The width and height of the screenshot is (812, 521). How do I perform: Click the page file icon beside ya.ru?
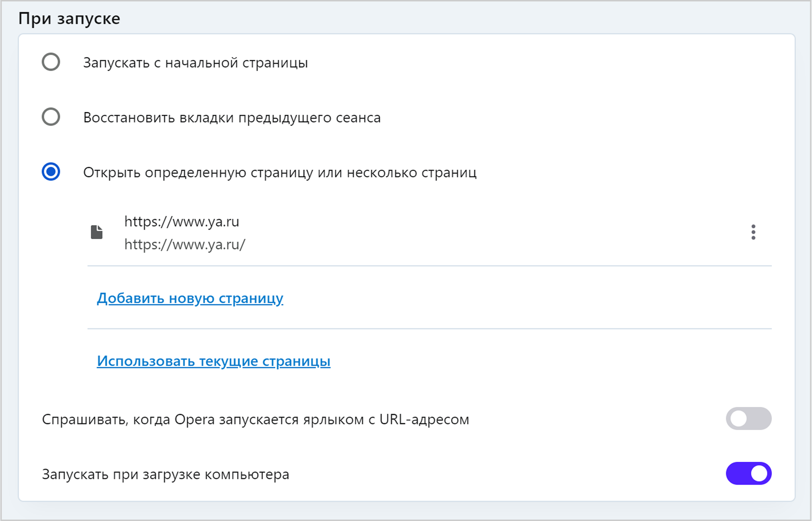[97, 232]
